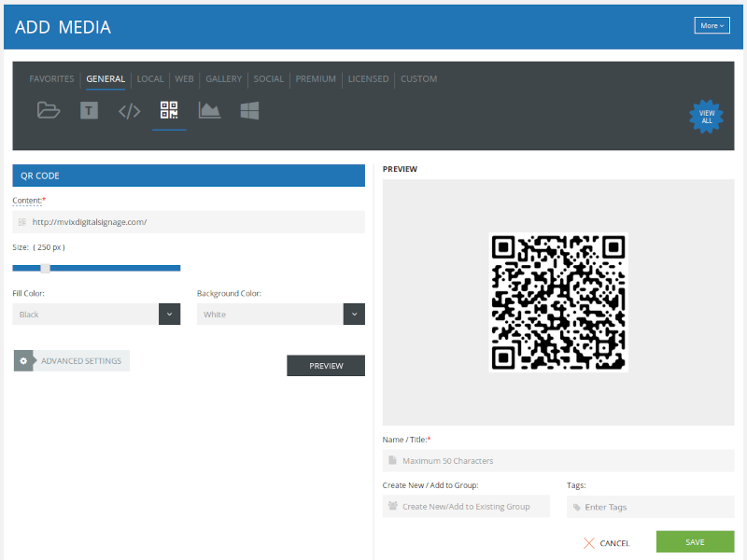Open the Black fill color selector

[x=96, y=315]
